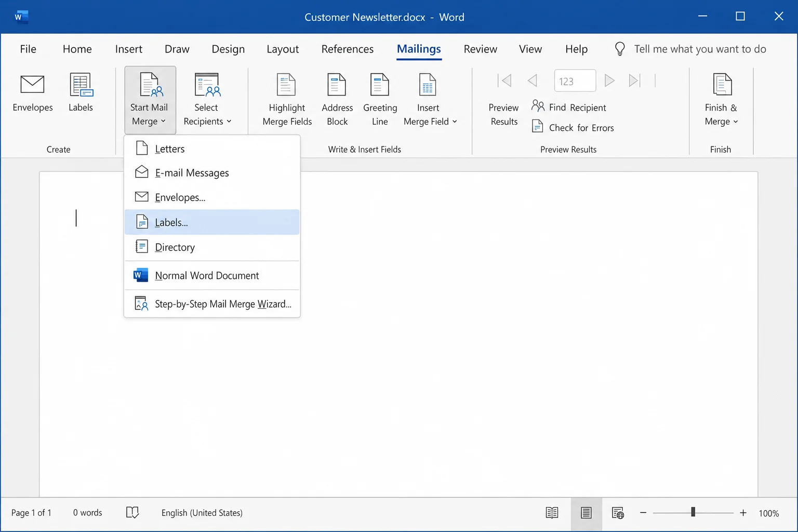Open the Finish & Merge dropdown

pos(721,100)
